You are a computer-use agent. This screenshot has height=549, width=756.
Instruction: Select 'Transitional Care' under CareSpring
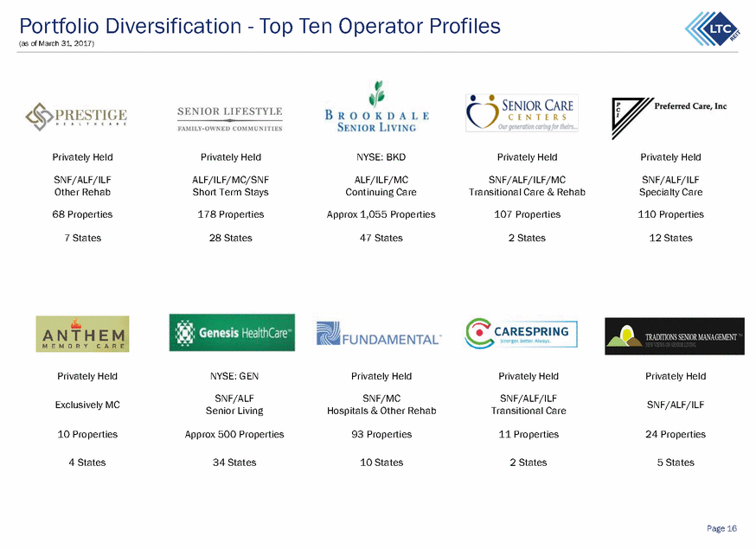[x=529, y=411]
